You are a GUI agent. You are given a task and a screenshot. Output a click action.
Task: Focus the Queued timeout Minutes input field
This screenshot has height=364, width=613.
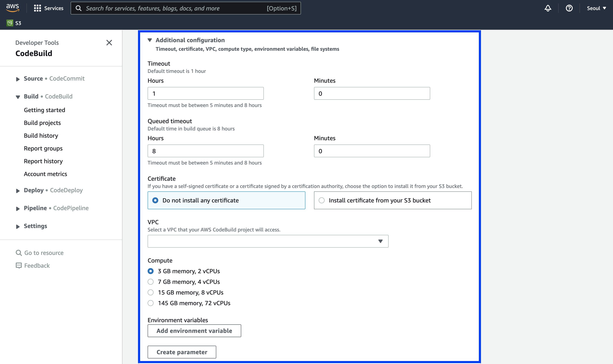[x=372, y=151]
